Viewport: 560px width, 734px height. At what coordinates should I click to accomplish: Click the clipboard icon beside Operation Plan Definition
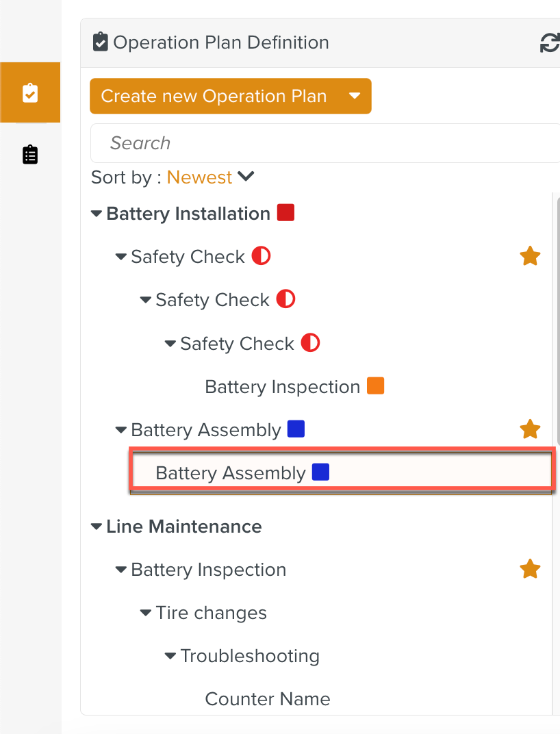click(100, 42)
